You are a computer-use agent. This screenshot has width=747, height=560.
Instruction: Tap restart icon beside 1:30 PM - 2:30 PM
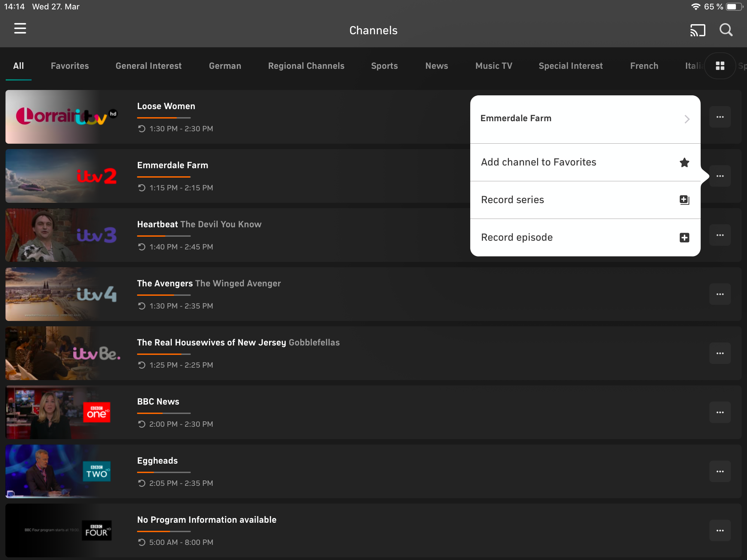142,129
